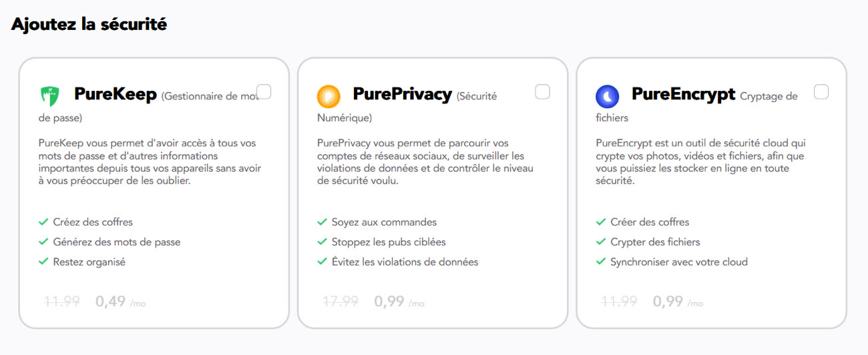Click checkmark next to Générez des mots de passe
Viewport: 868px width, 355px height.
[x=43, y=242]
